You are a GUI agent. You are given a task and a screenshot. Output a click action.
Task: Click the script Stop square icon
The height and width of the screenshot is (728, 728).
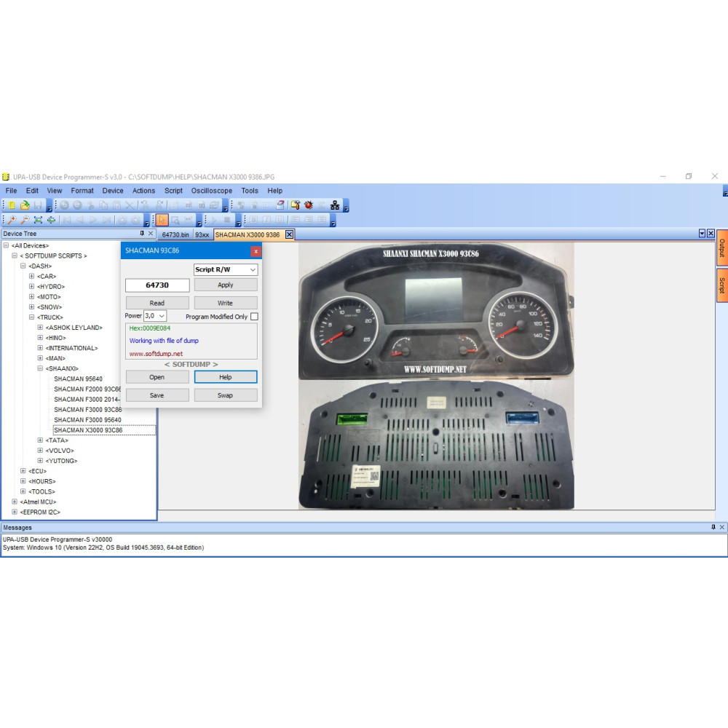tap(227, 220)
